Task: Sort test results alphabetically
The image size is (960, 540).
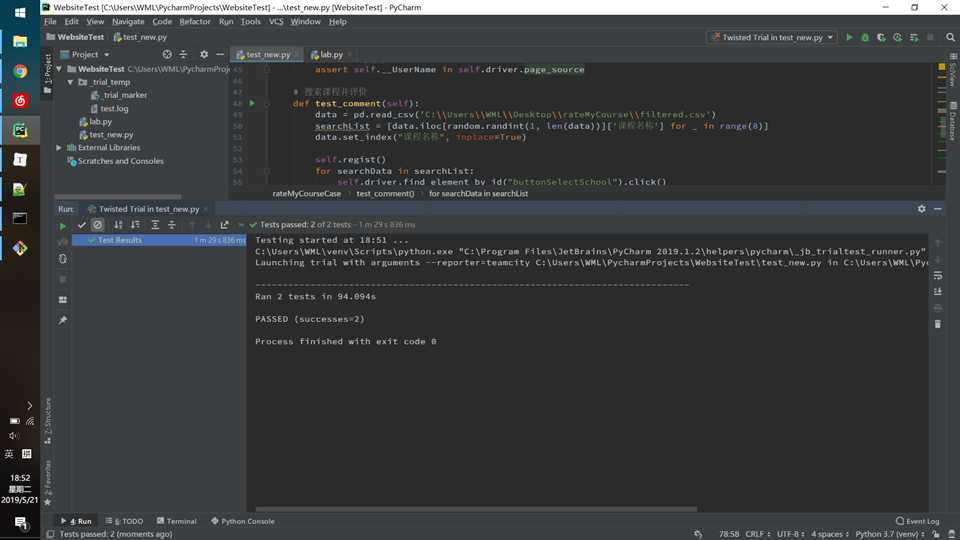Action: click(118, 225)
